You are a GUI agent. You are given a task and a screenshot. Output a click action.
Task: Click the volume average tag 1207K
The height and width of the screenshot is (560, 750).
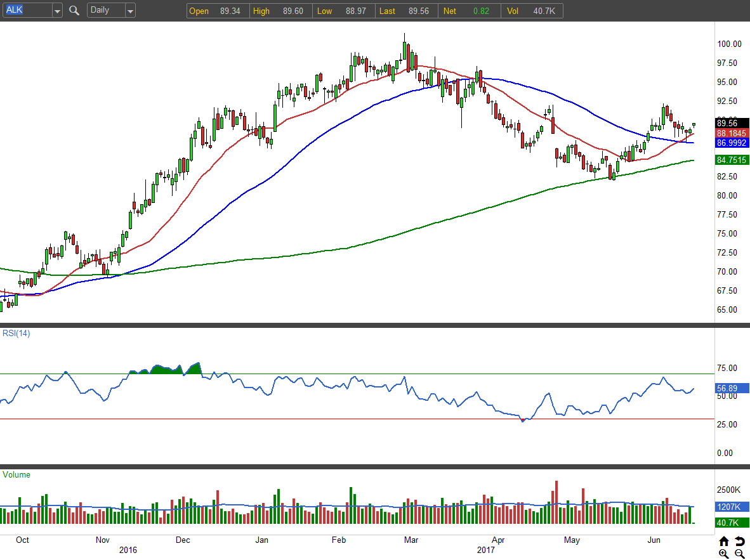pyautogui.click(x=732, y=507)
